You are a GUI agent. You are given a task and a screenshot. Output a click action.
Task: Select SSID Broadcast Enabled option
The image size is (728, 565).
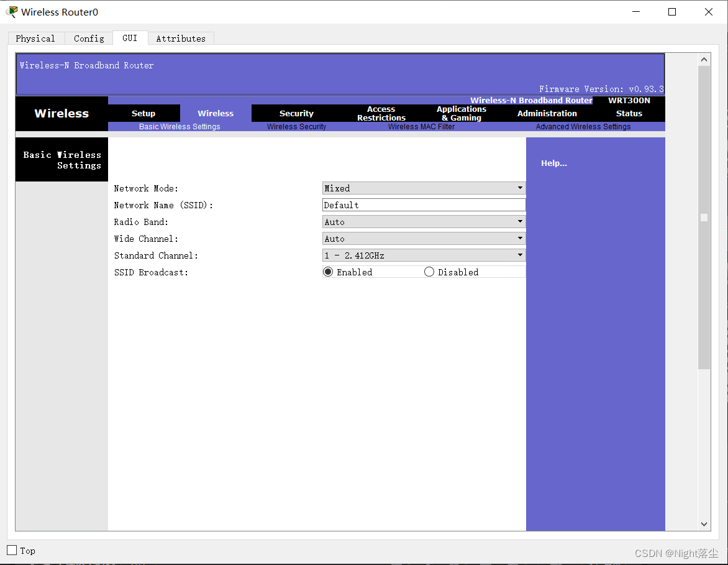coord(328,272)
